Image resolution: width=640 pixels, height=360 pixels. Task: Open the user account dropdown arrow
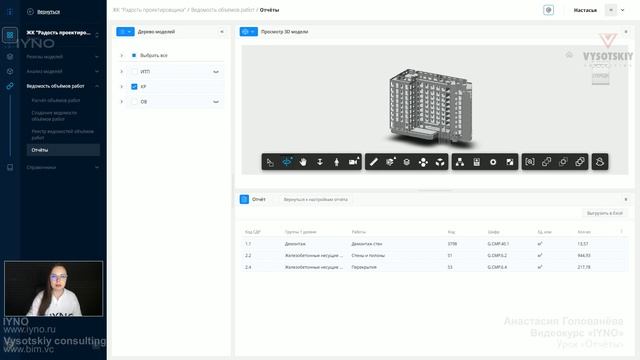click(622, 10)
